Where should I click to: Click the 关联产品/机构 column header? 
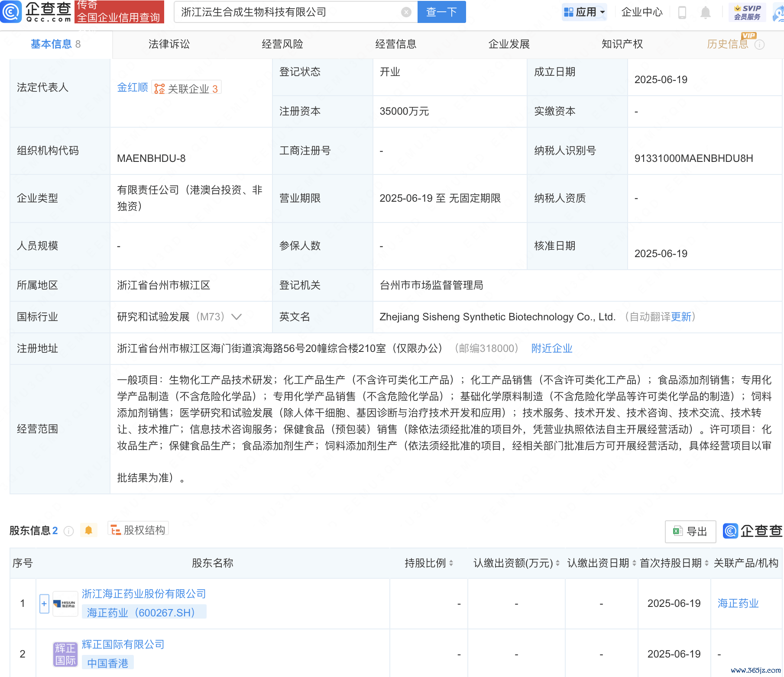(x=746, y=563)
